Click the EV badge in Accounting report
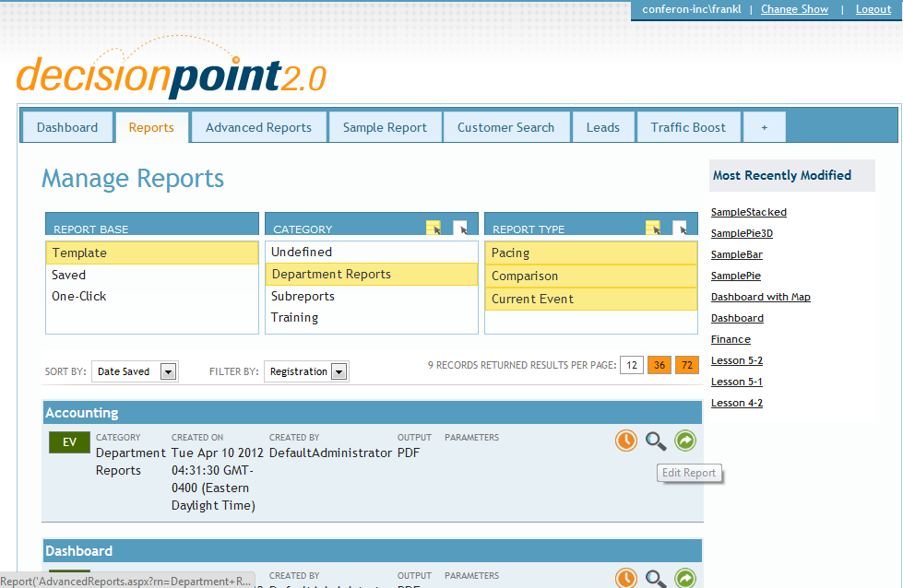This screenshot has width=903, height=588. pos(69,442)
